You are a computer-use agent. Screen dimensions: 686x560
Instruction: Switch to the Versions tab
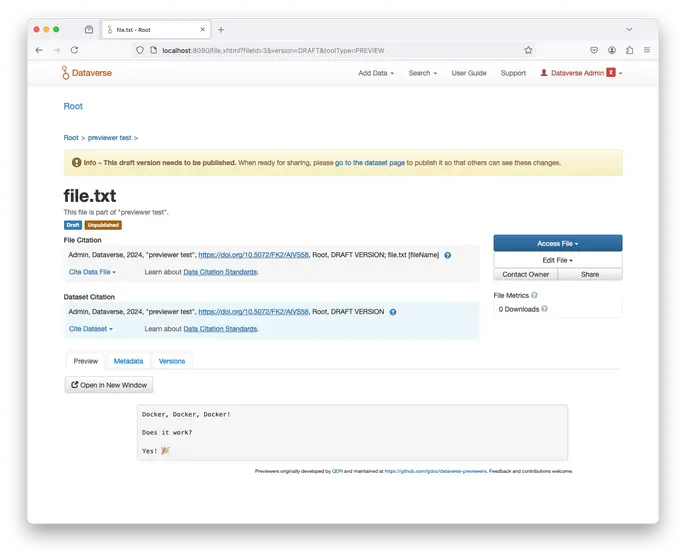point(172,361)
